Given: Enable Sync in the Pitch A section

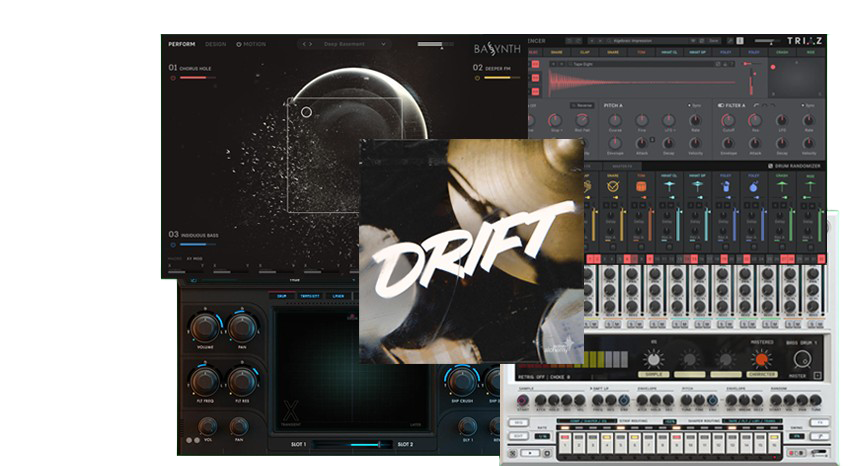Looking at the screenshot, I should 695,105.
